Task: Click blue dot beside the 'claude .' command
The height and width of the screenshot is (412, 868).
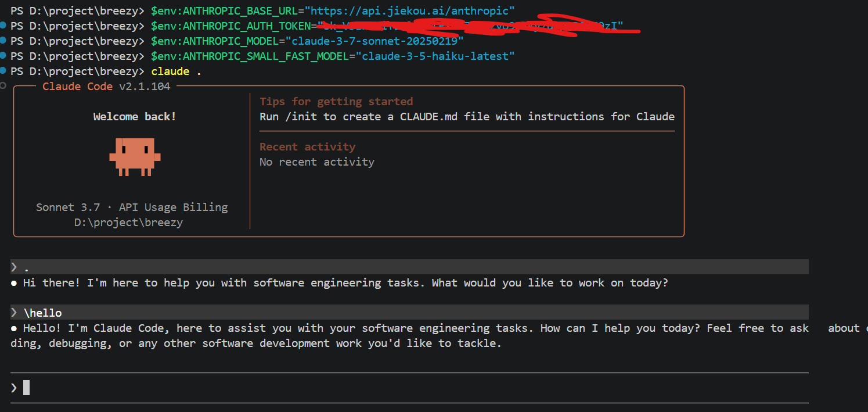Action: (x=3, y=71)
